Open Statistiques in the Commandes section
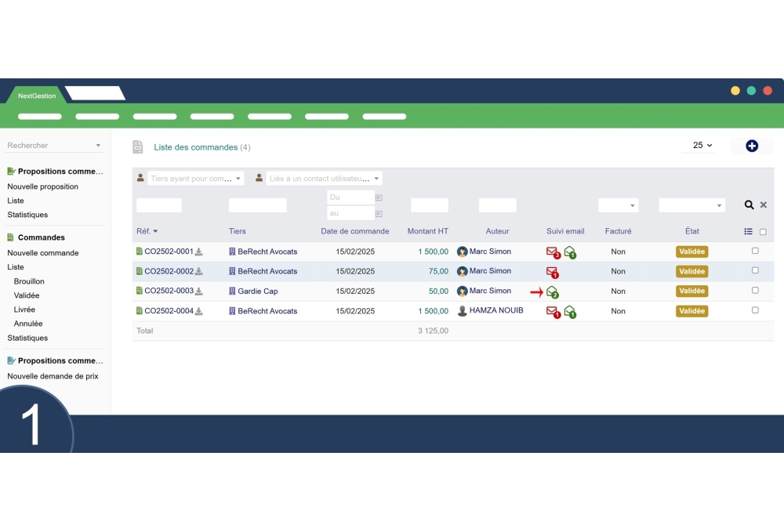 point(27,338)
